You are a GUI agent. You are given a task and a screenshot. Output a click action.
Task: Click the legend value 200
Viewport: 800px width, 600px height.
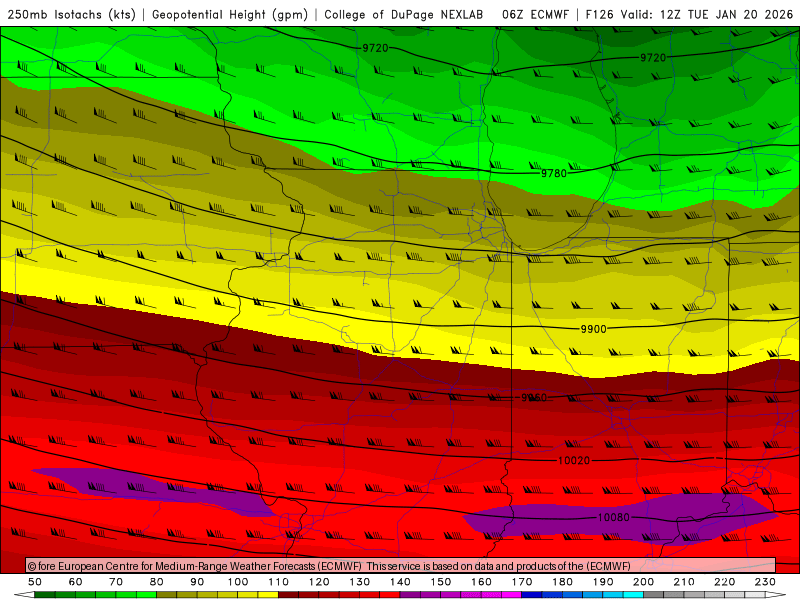(643, 582)
